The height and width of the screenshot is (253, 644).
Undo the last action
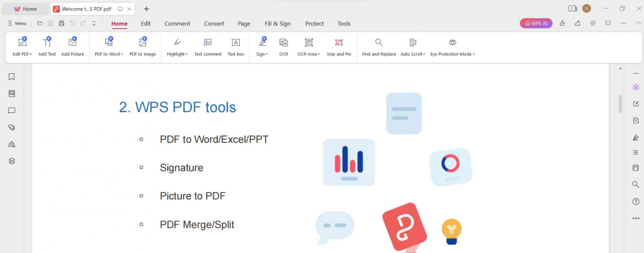point(72,23)
